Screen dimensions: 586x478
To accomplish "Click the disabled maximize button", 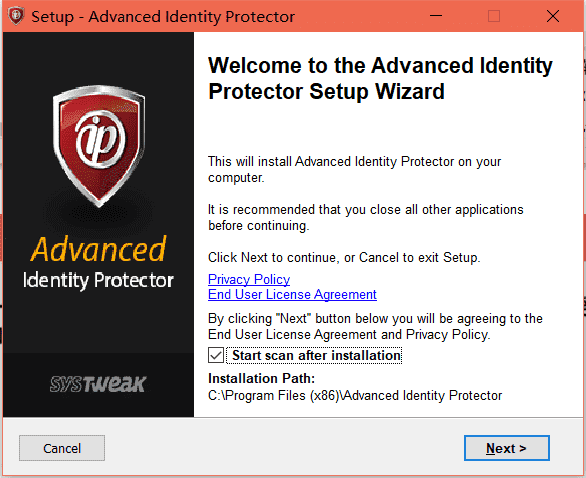I will [x=494, y=16].
